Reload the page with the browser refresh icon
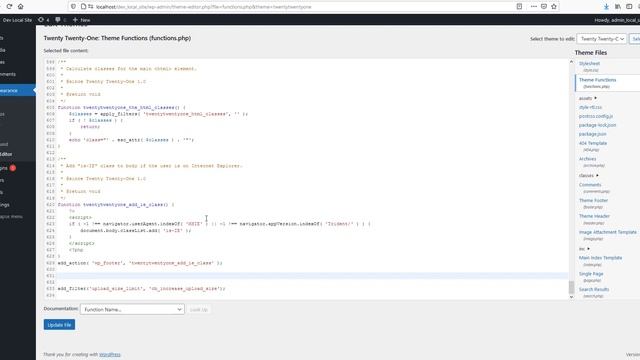 (x=9, y=7)
